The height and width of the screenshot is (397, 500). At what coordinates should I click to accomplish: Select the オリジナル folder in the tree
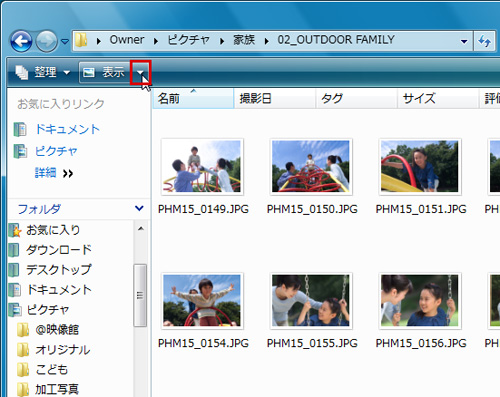click(x=54, y=350)
